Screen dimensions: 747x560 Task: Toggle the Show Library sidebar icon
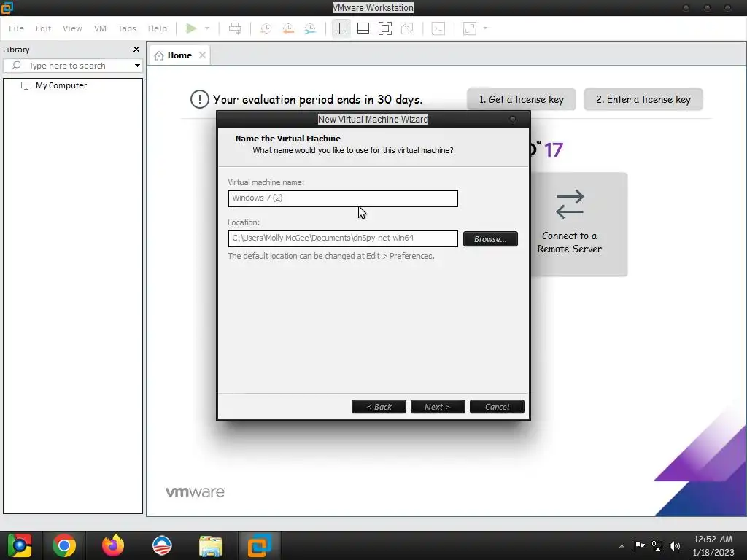click(x=341, y=28)
